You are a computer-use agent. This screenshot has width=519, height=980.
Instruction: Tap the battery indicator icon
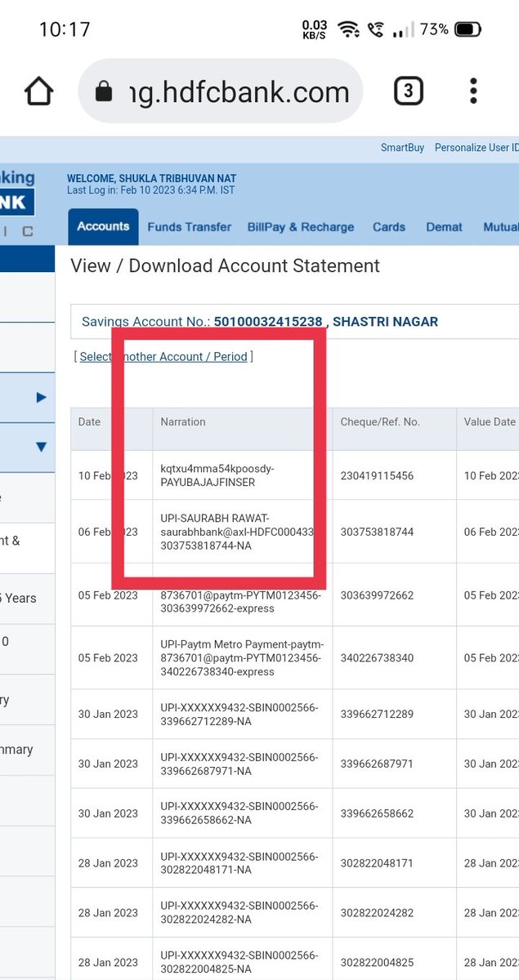[468, 30]
